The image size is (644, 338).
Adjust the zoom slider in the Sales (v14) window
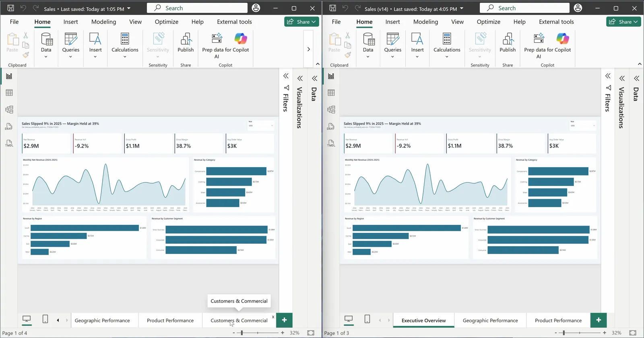point(564,333)
